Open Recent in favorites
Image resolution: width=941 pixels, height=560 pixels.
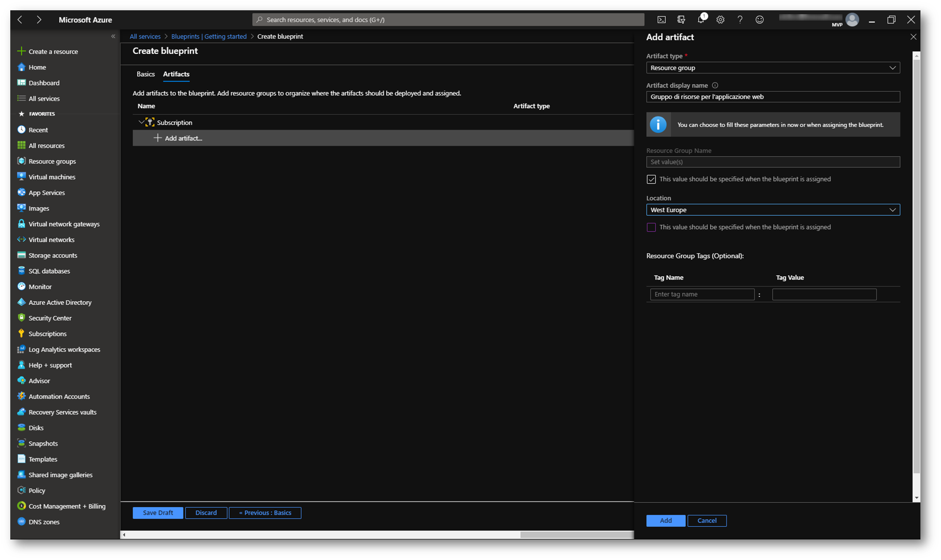[38, 130]
